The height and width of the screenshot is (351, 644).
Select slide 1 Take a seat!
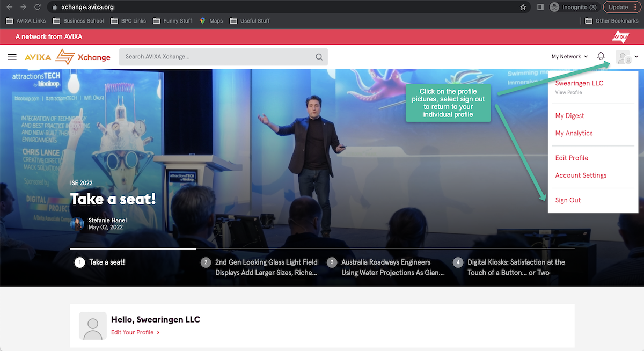(x=100, y=262)
